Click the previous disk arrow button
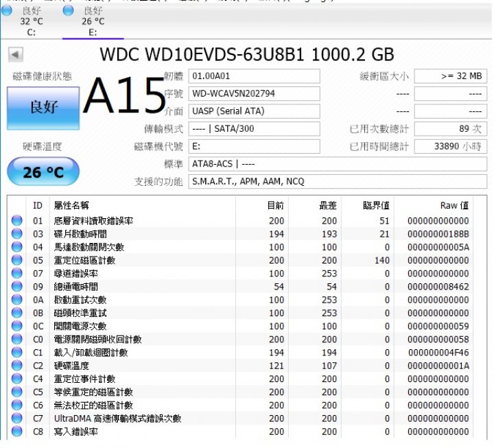This screenshot has height=448, width=494. coord(15,54)
